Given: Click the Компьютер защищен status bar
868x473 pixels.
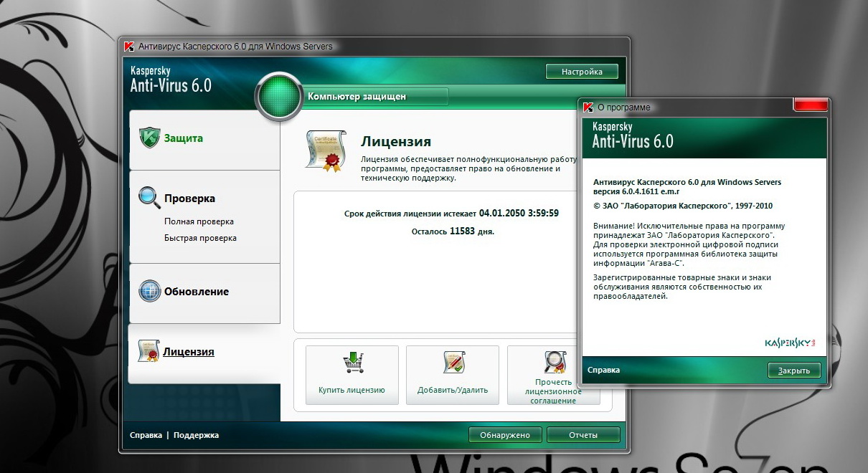Looking at the screenshot, I should point(377,96).
